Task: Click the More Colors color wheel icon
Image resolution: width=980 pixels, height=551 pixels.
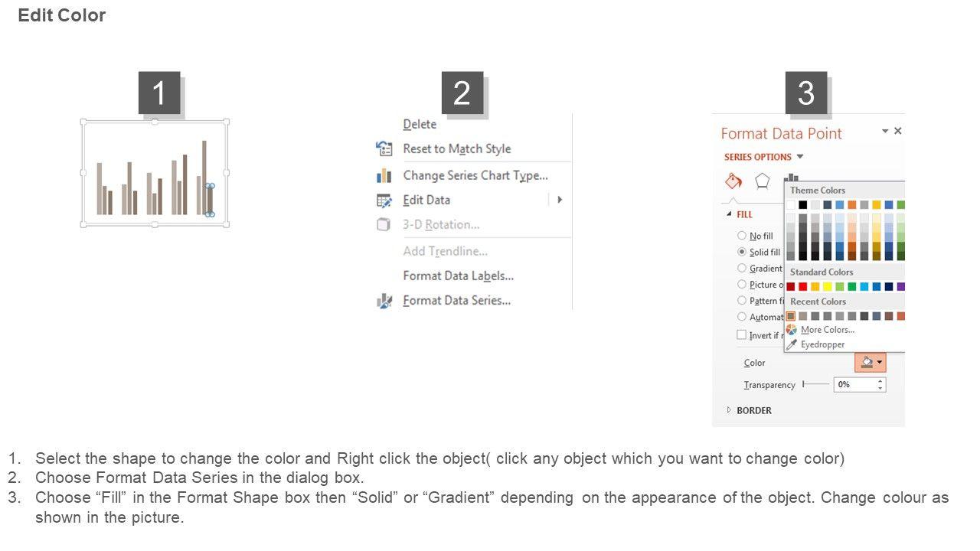Action: [x=792, y=330]
